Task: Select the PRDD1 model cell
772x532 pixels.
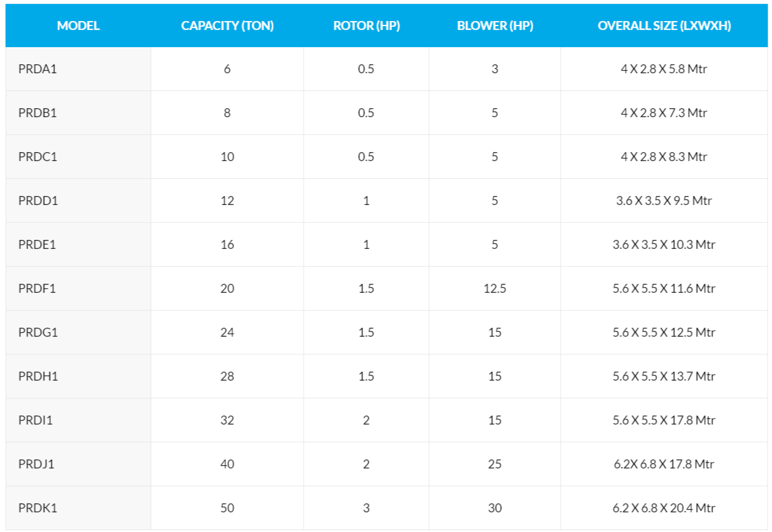Action: (38, 200)
